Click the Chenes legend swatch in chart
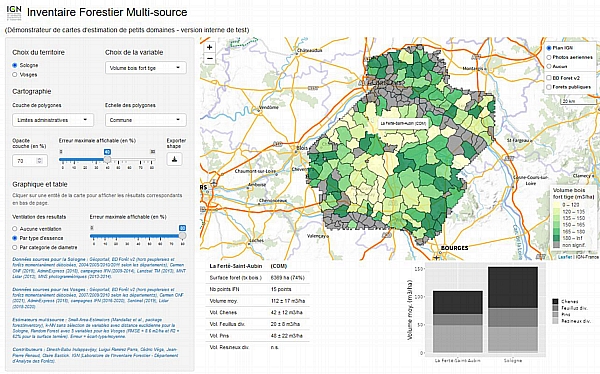This screenshot has width=600, height=374. pos(555,302)
